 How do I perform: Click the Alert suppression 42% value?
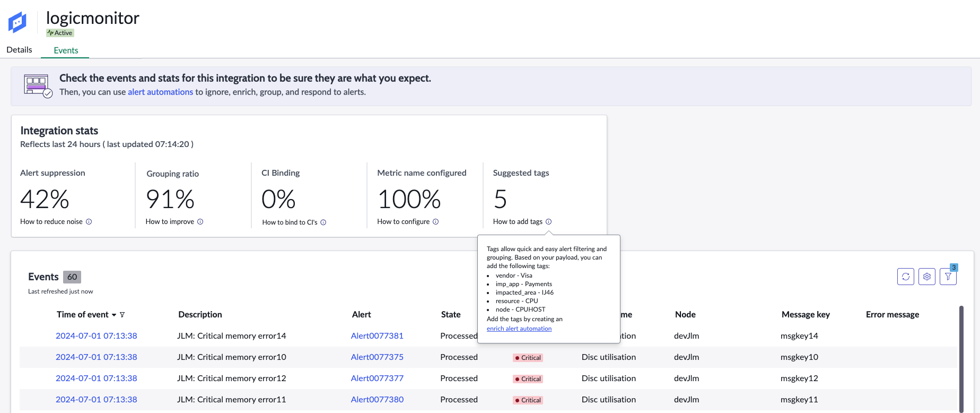point(45,200)
